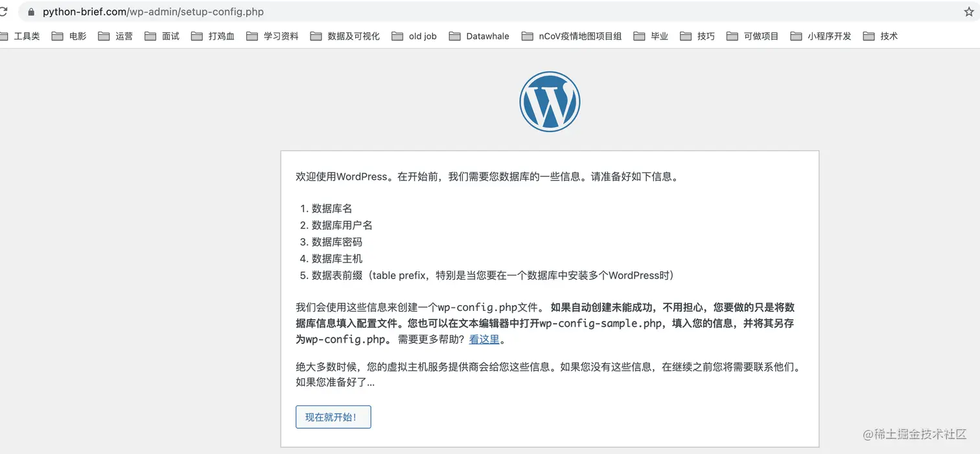Open the 面试 bookmark folder
980x454 pixels.
point(162,36)
